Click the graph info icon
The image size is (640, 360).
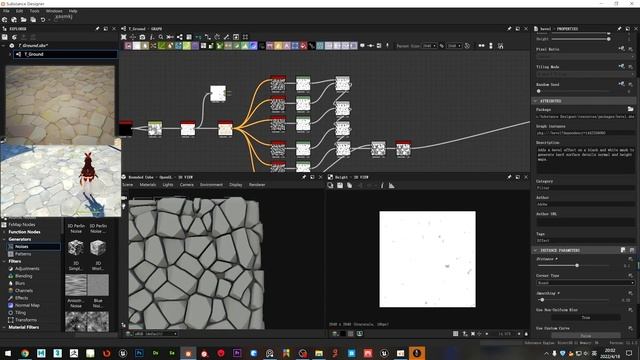coord(151,37)
